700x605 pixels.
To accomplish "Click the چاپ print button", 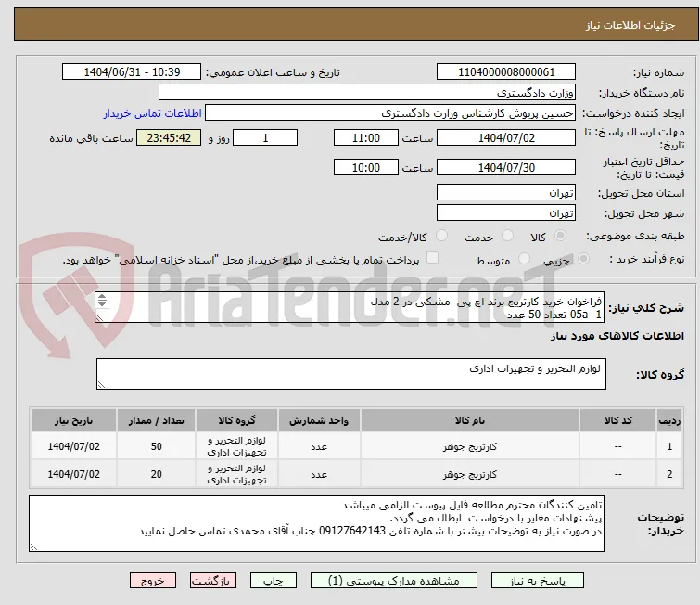I will coord(274,581).
